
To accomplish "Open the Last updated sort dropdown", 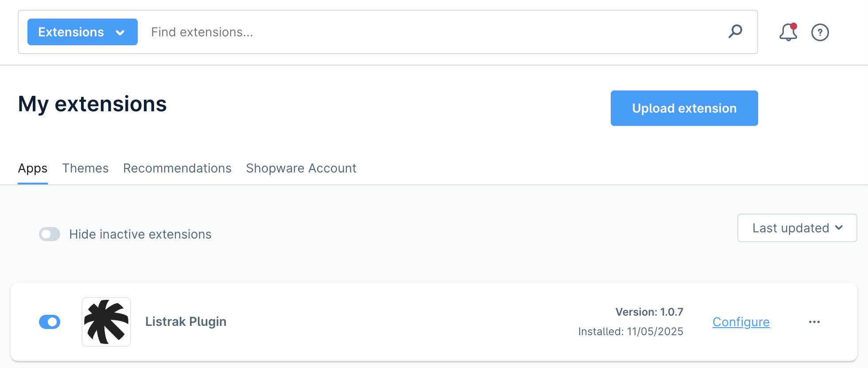I will pos(797,228).
